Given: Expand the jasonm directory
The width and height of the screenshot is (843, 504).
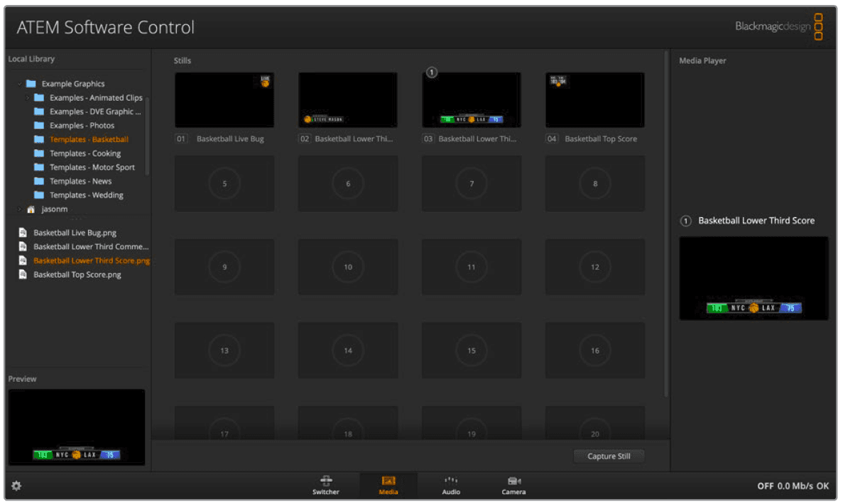Looking at the screenshot, I should (19, 209).
